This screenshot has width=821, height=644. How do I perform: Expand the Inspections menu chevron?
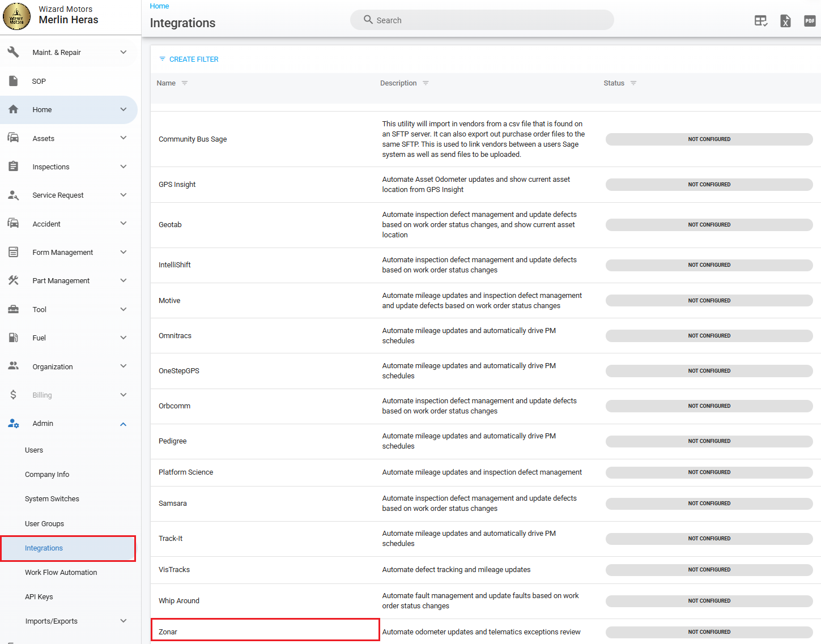point(124,167)
